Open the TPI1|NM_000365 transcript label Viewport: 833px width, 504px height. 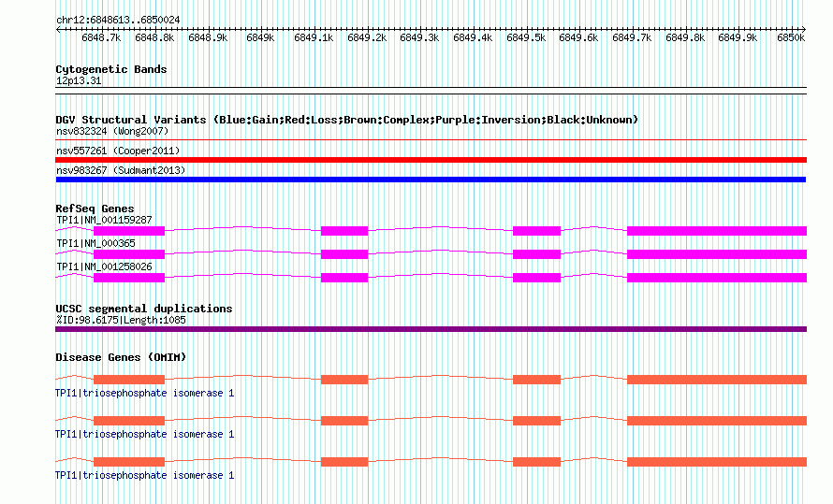(x=95, y=243)
